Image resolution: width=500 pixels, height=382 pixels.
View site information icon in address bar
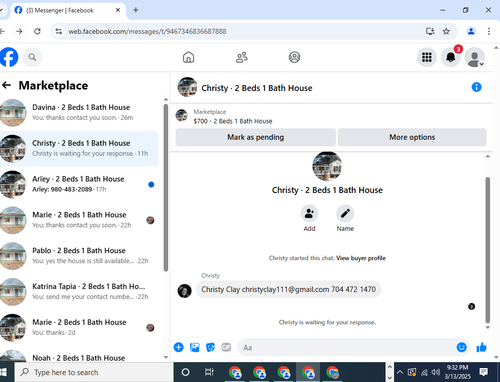[x=59, y=31]
